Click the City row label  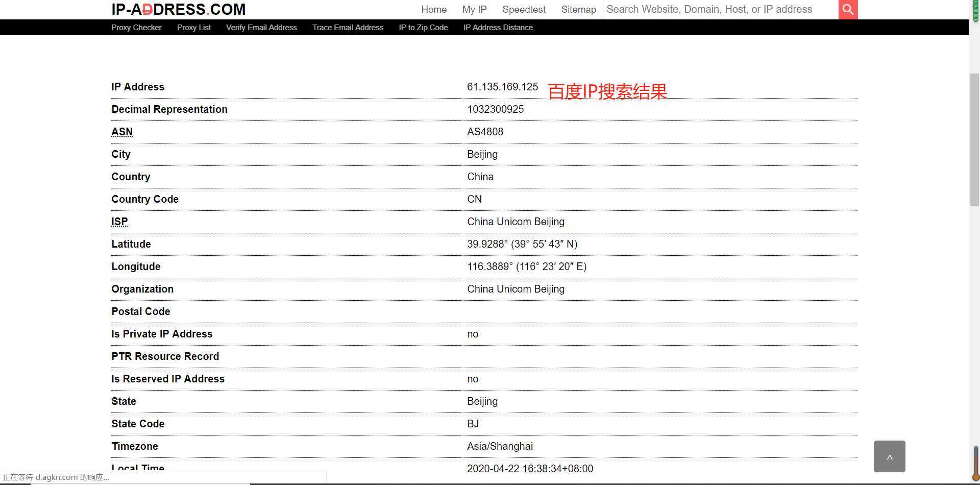121,154
